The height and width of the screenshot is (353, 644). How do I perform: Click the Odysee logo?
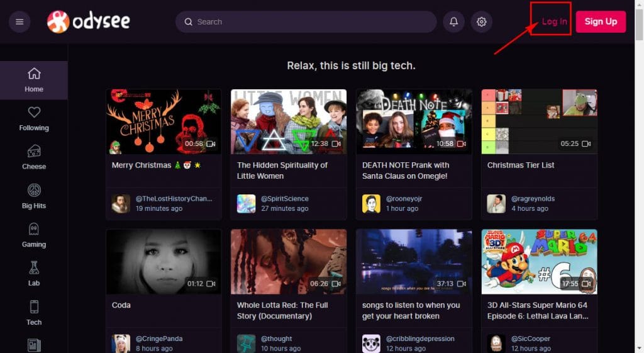[x=89, y=22]
